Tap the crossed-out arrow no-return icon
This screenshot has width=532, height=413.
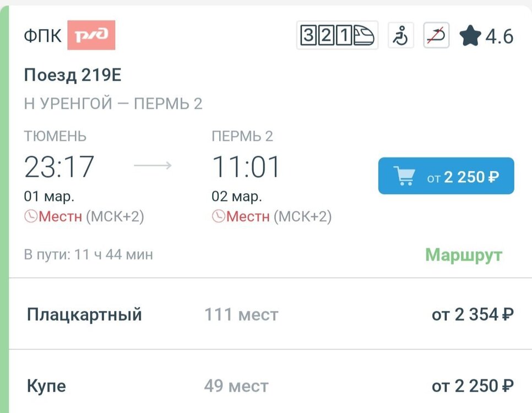tap(436, 35)
